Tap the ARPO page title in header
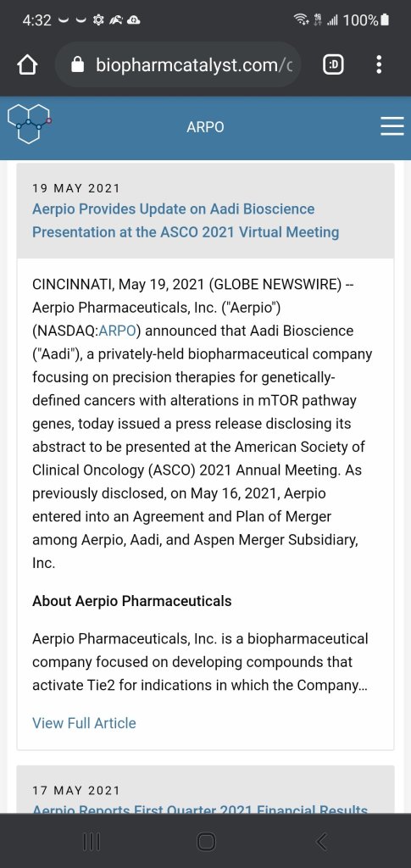411x868 pixels. point(205,127)
